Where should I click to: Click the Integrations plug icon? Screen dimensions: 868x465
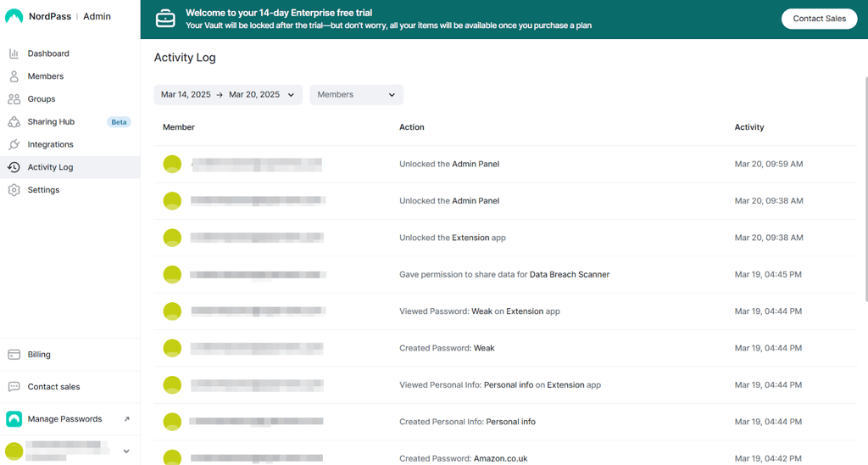pos(14,144)
